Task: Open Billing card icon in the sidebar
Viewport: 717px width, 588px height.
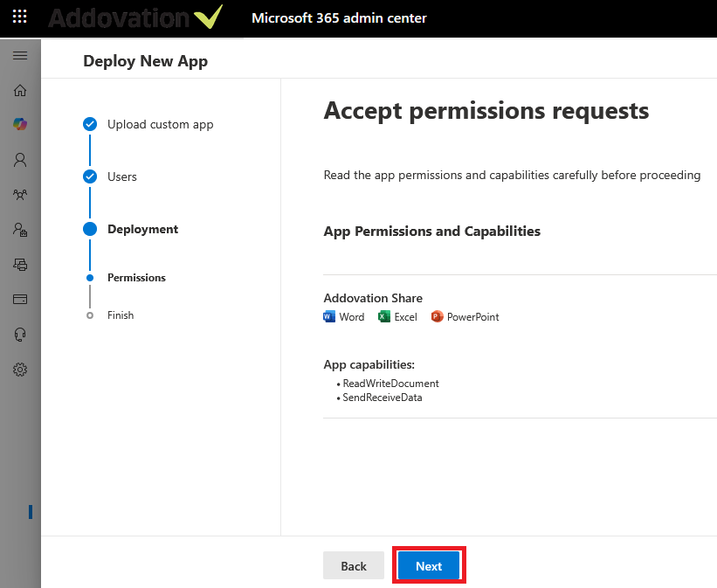Action: 20,299
